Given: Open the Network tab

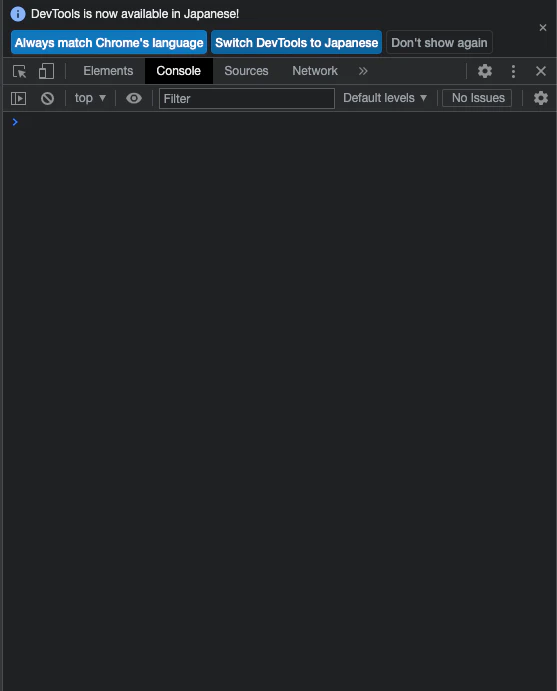Looking at the screenshot, I should [x=315, y=71].
